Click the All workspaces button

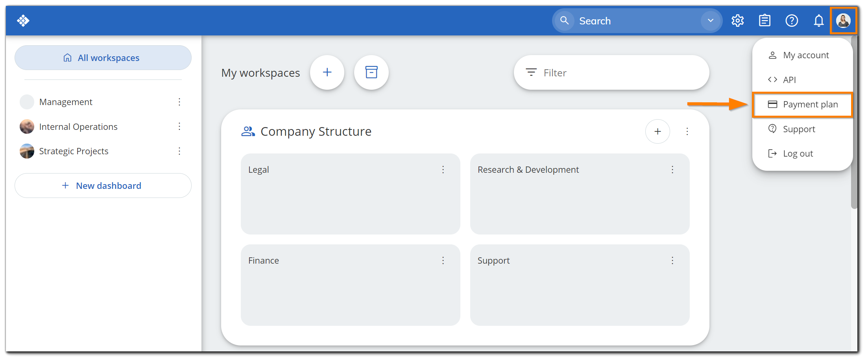point(103,58)
